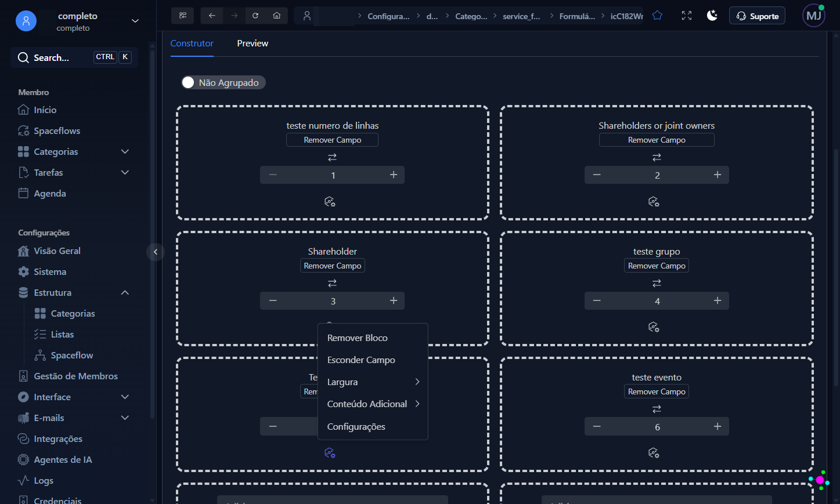Go to home via house icon
The image size is (840, 504).
pyautogui.click(x=277, y=16)
